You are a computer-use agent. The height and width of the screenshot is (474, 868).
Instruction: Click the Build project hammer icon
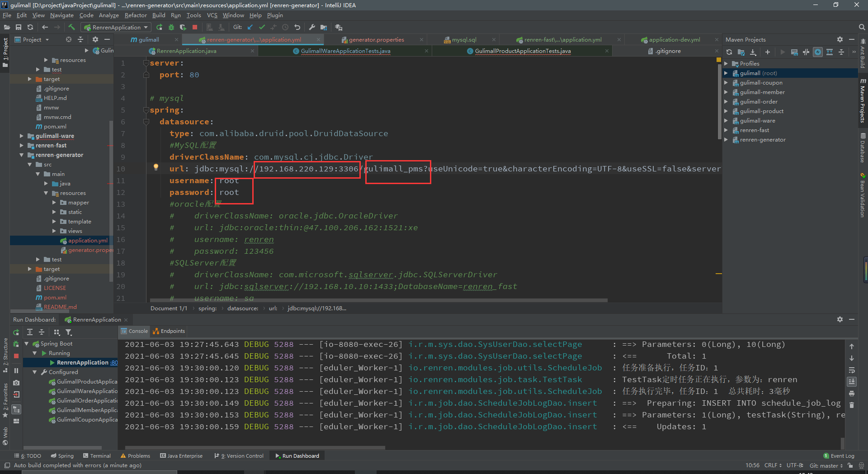[71, 27]
